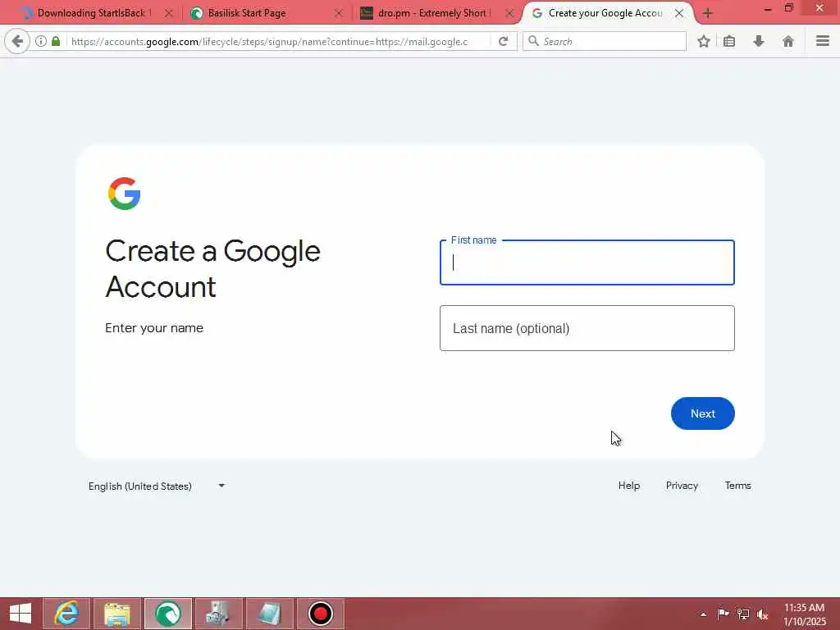Click the address bar URL
Image resolution: width=840 pixels, height=630 pixels.
tap(269, 41)
